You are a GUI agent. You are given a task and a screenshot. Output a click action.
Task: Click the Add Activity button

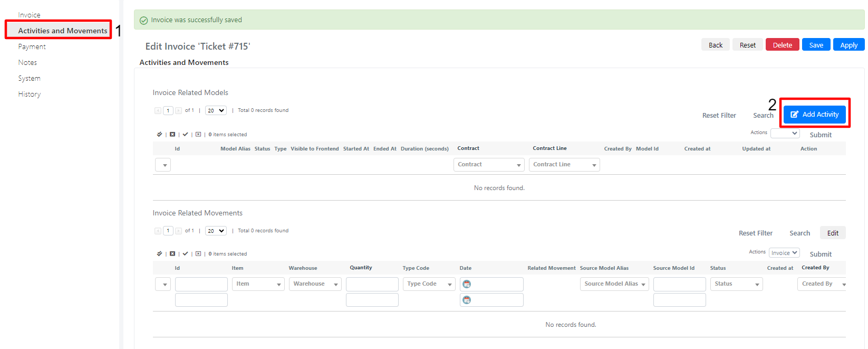pos(815,114)
